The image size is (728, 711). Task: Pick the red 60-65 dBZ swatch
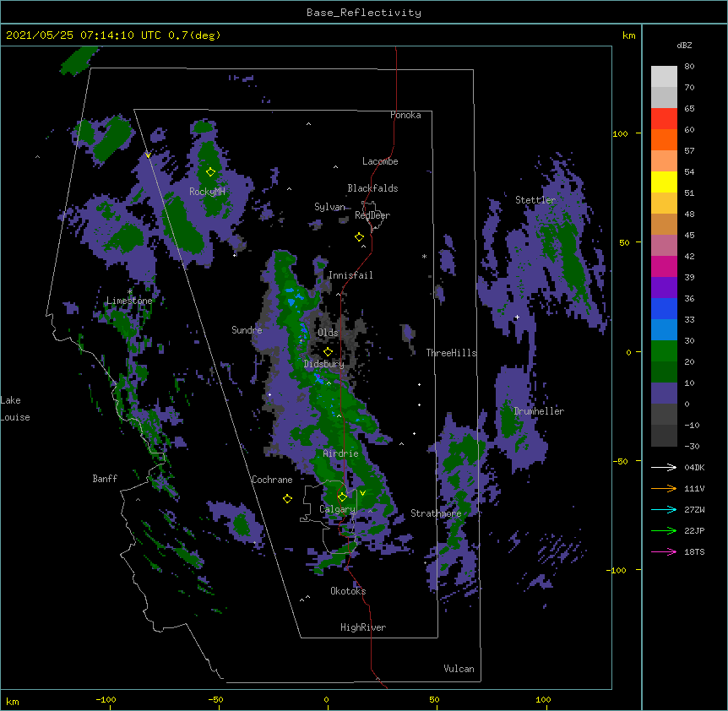click(x=664, y=119)
